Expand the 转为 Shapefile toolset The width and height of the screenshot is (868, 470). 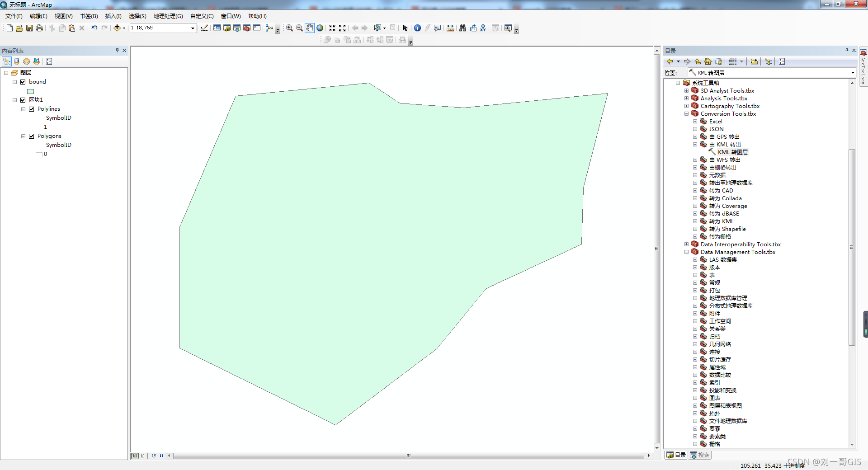[695, 229]
